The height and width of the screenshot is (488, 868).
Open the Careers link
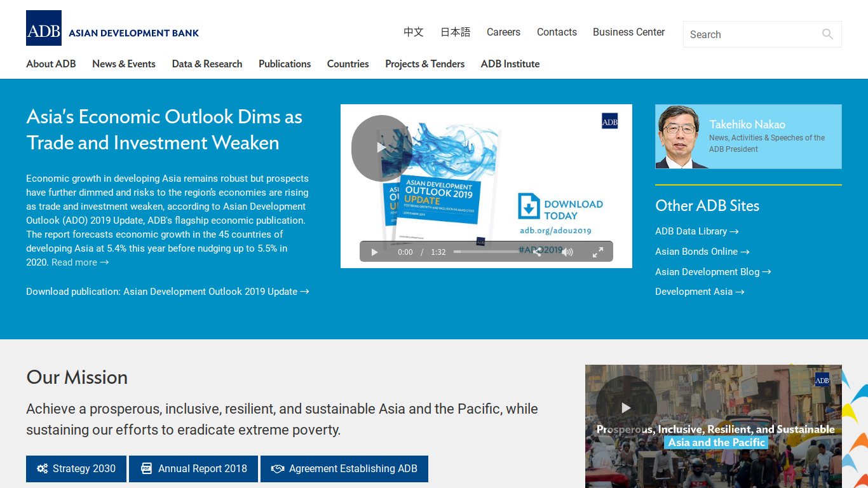click(503, 32)
